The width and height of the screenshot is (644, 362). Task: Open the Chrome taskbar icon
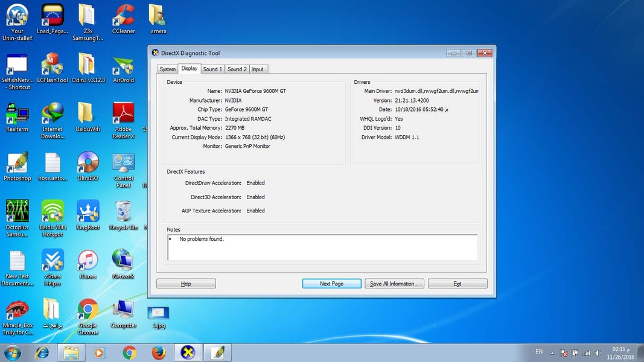[x=129, y=353]
